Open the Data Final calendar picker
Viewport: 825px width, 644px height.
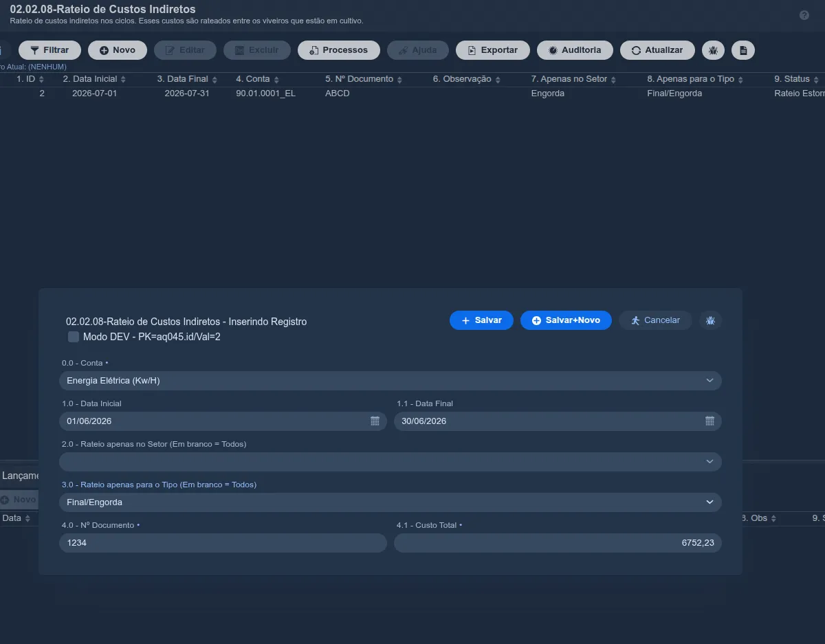pyautogui.click(x=709, y=421)
